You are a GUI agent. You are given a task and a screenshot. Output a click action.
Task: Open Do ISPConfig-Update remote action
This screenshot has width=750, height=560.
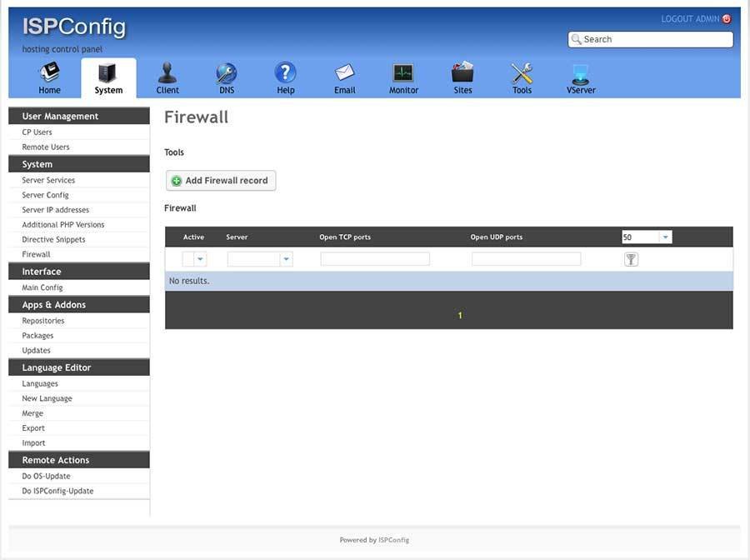[x=57, y=491]
